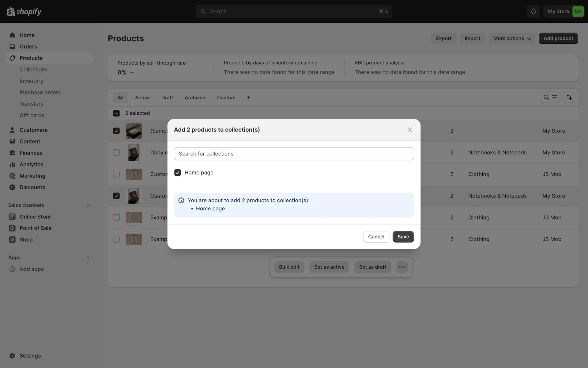Screen dimensions: 588x368
Task: Click the sort products icon
Action: [x=569, y=98]
